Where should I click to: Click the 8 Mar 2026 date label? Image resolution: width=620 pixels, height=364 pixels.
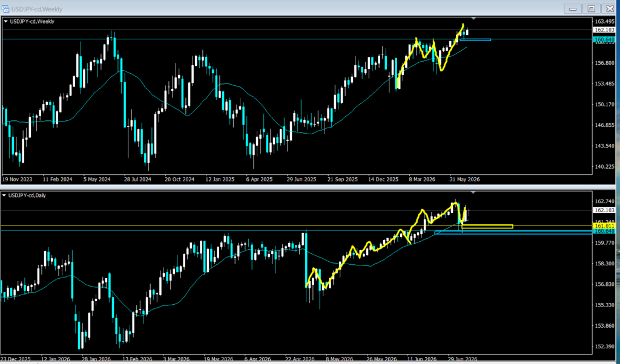click(422, 179)
